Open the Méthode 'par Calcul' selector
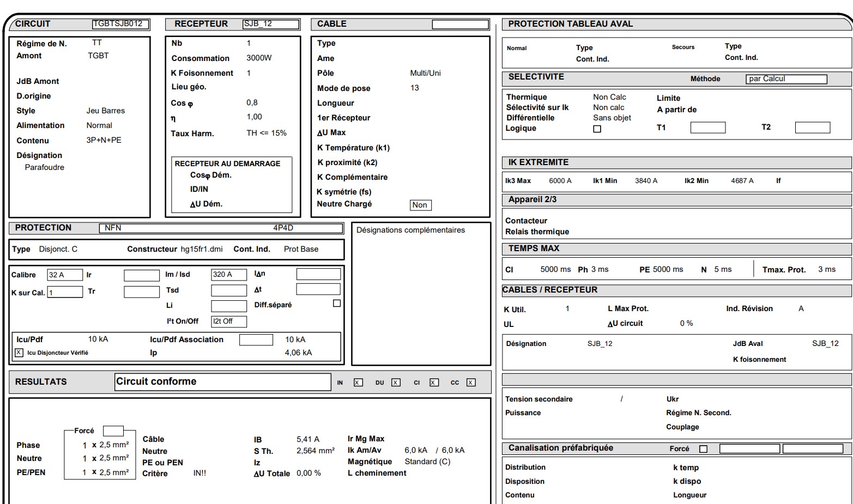 [x=786, y=79]
